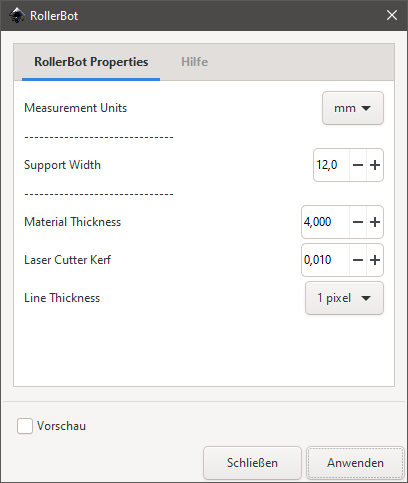
Task: Decrease Laser Cutter Kerf with minus button
Action: (358, 260)
